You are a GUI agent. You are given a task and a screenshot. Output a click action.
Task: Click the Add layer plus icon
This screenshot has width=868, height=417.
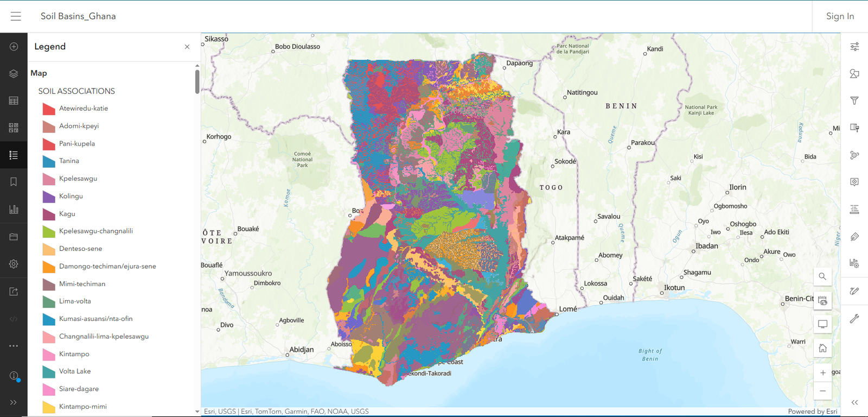(x=14, y=47)
